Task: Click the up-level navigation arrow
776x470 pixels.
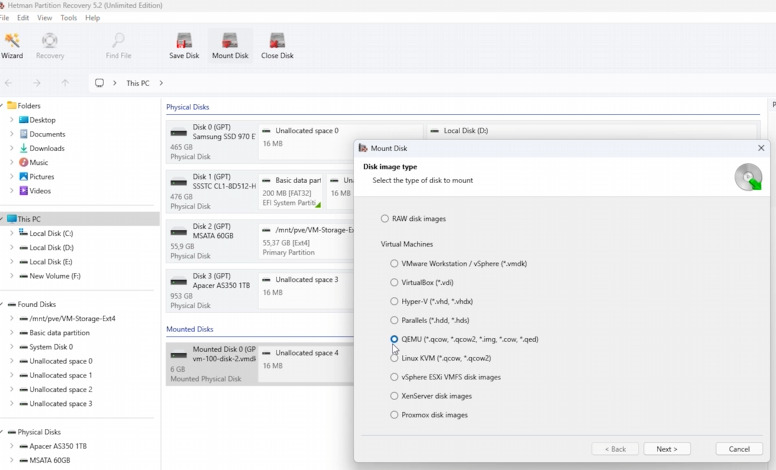Action: click(65, 83)
